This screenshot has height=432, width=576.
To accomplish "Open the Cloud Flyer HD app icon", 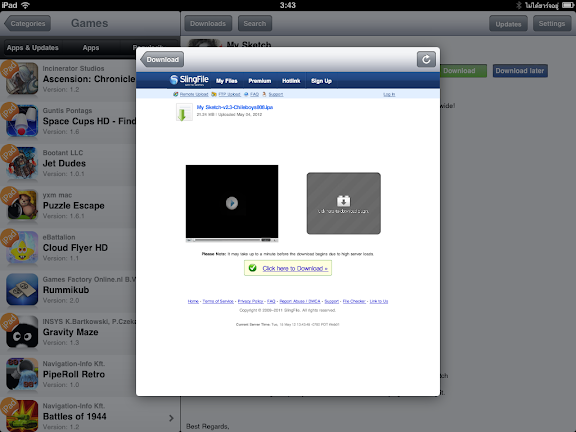I will (22, 247).
